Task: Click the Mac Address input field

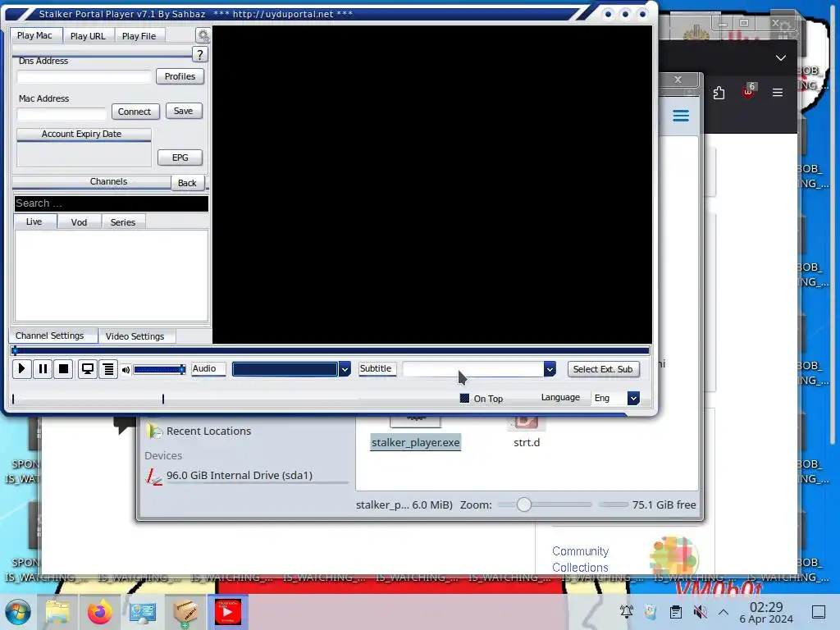Action: coord(62,113)
